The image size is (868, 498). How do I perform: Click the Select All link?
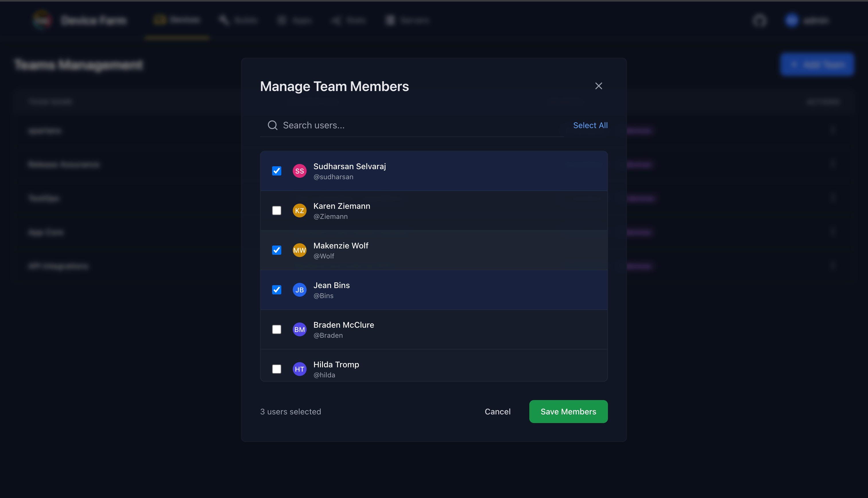[x=590, y=125]
